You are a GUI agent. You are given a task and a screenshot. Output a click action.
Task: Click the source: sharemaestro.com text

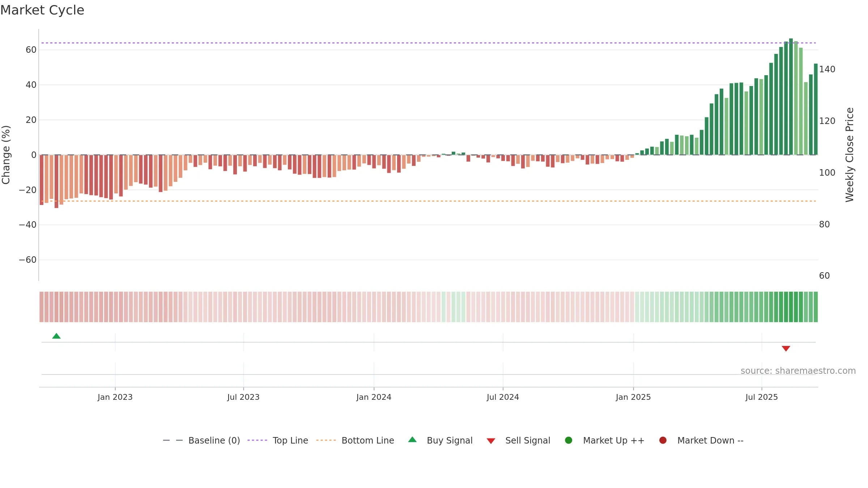tap(798, 371)
